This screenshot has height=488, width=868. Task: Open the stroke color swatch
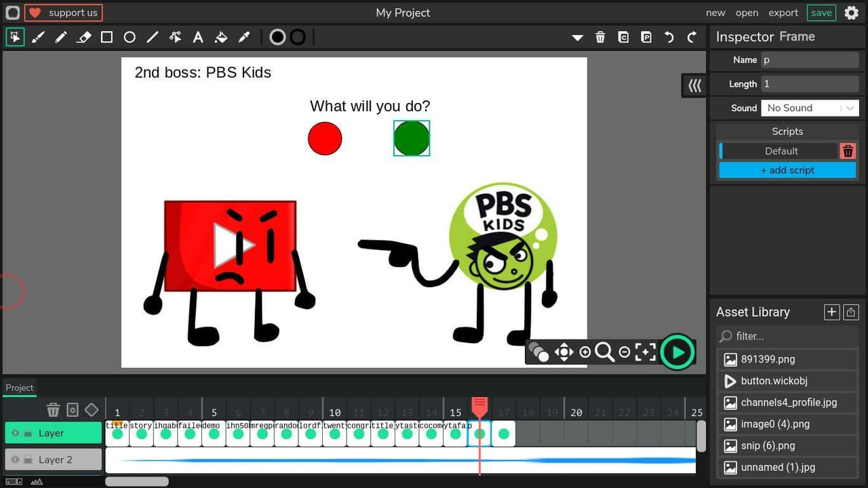click(x=298, y=37)
